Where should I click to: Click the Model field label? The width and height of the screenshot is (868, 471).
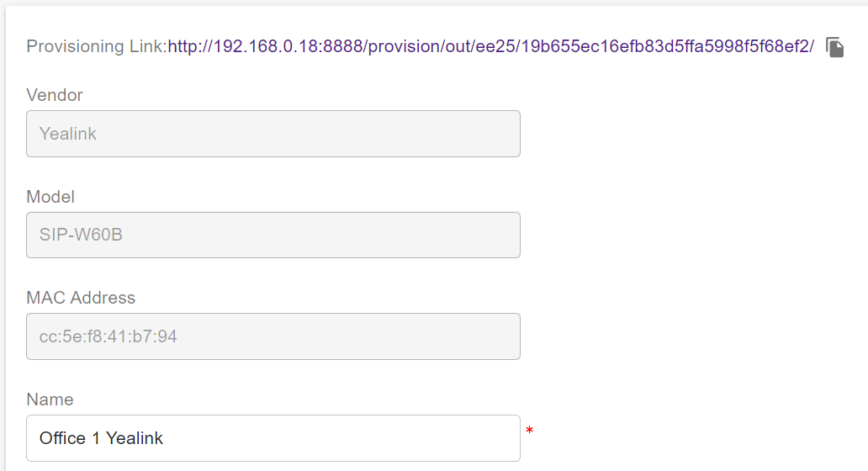(x=50, y=197)
